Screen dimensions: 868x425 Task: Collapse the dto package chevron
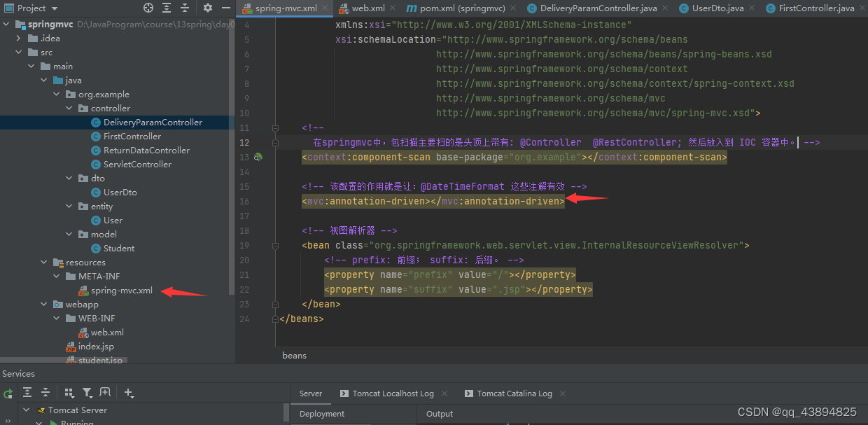(70, 179)
